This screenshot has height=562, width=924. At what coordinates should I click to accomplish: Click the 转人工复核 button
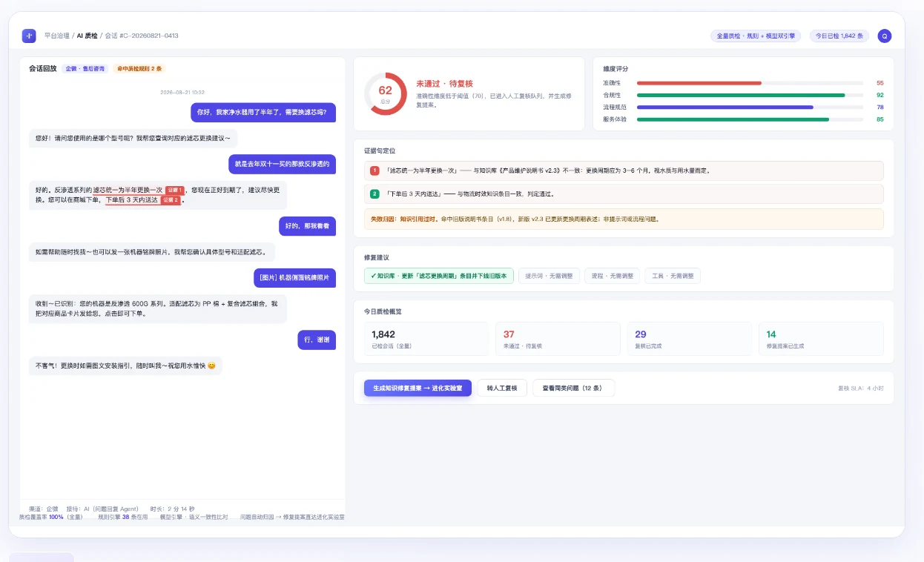tap(502, 388)
